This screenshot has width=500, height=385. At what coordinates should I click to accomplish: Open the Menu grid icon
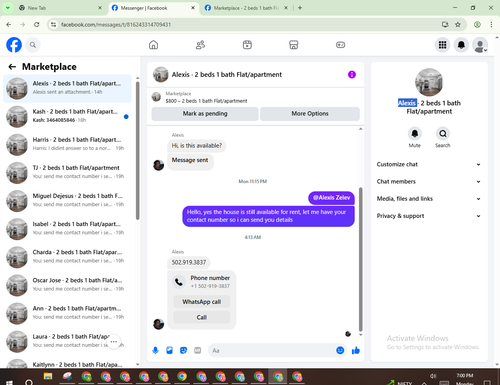click(x=442, y=45)
